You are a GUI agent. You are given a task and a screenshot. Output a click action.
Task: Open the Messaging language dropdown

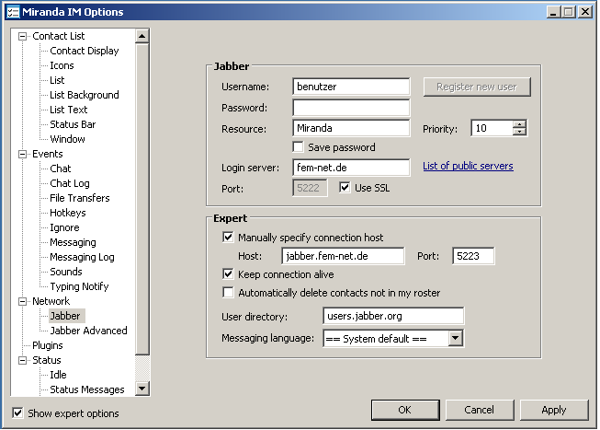click(455, 338)
